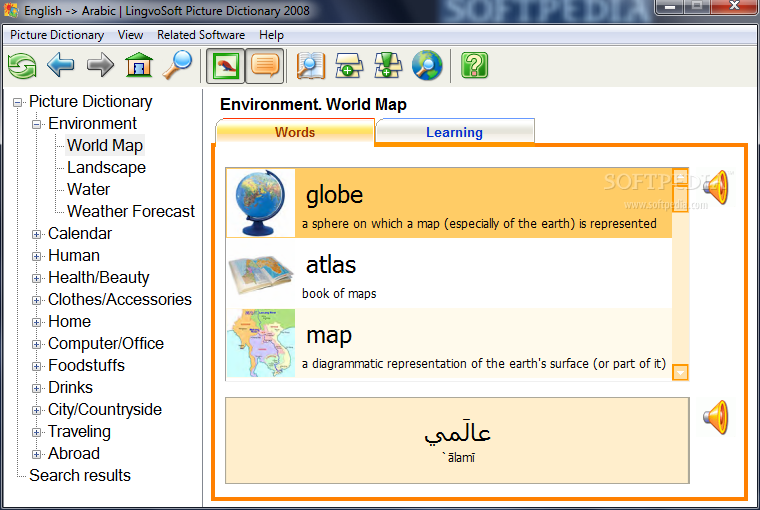760x510 pixels.
Task: Open the green Help question icon
Action: pos(474,65)
